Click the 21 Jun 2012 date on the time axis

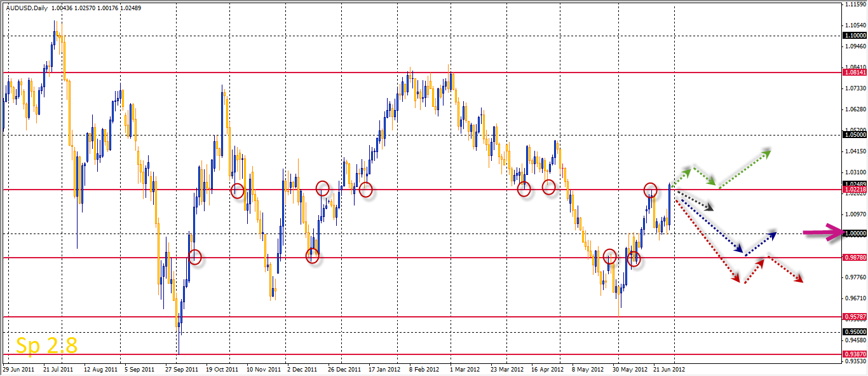click(x=670, y=368)
